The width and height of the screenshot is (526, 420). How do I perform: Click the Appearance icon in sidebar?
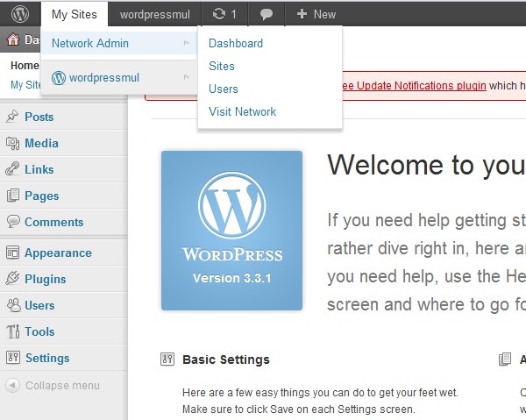[x=12, y=253]
